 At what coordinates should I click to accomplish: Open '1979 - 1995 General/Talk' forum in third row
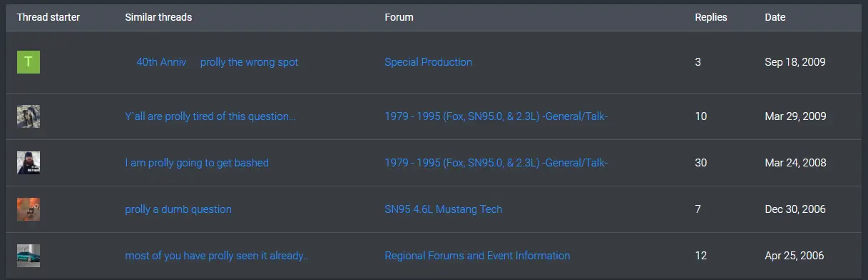[x=496, y=163]
